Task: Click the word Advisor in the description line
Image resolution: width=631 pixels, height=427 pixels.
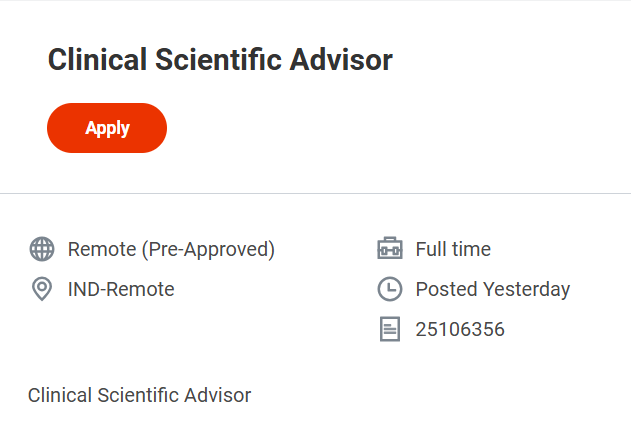Action: pos(218,395)
